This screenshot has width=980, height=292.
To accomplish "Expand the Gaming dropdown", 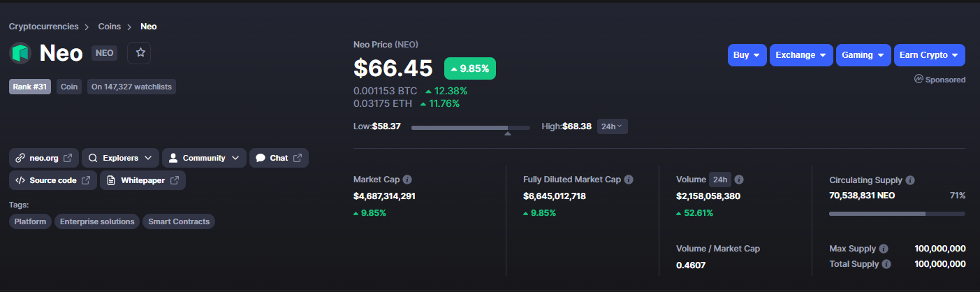I will [x=863, y=55].
